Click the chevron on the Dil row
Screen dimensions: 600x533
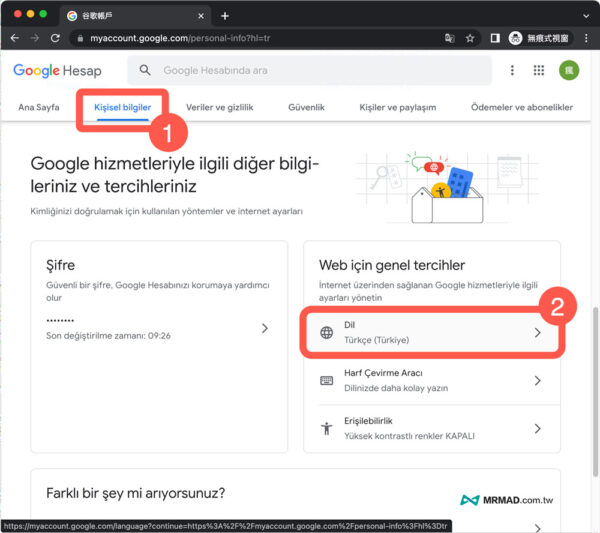coord(537,333)
